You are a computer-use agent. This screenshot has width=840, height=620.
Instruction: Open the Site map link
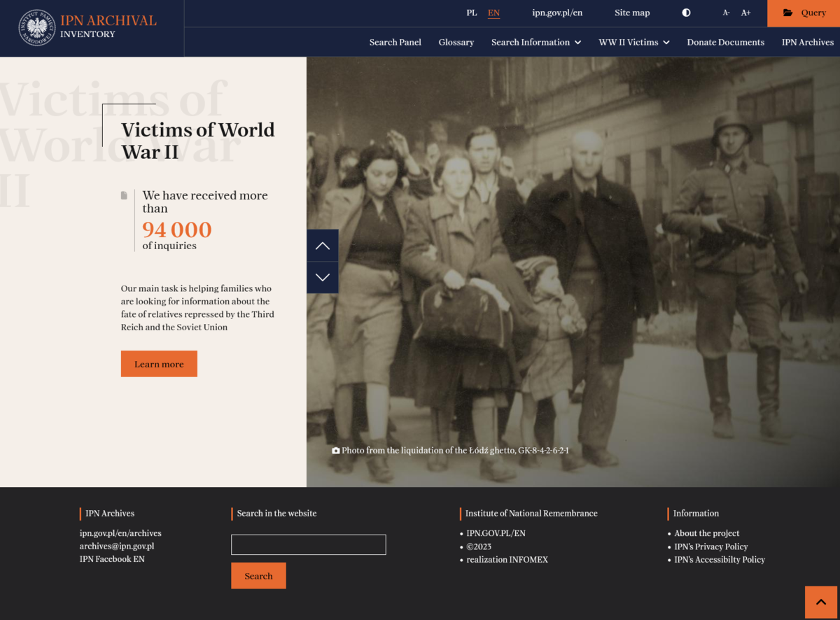tap(632, 13)
